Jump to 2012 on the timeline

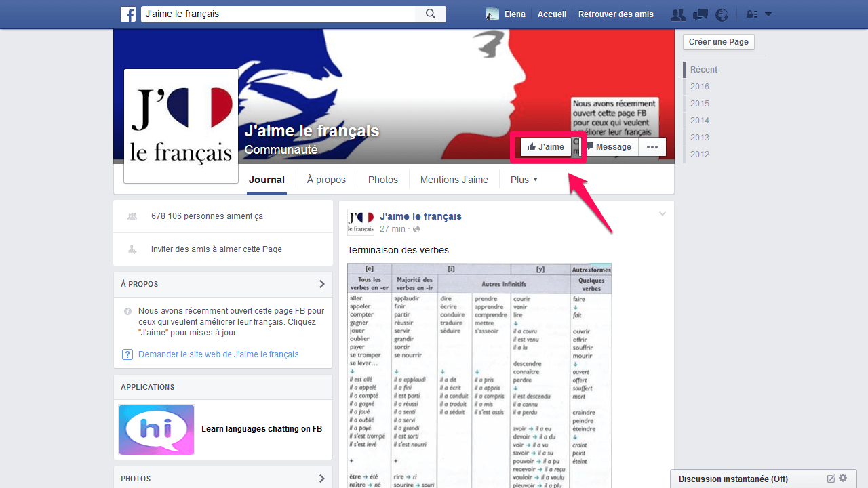(x=700, y=155)
